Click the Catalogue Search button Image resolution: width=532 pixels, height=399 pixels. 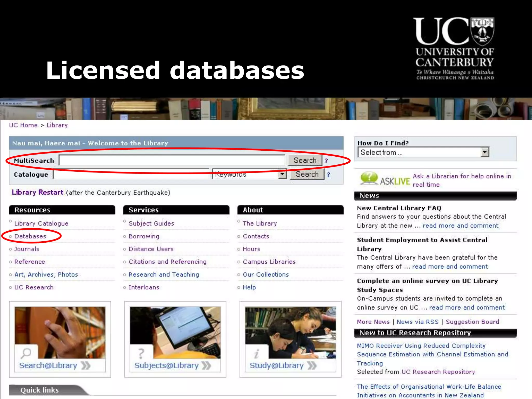307,174
